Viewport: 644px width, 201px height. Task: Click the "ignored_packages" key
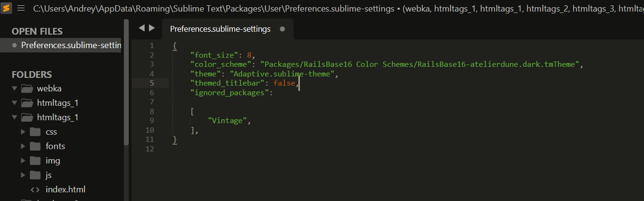[x=229, y=92]
